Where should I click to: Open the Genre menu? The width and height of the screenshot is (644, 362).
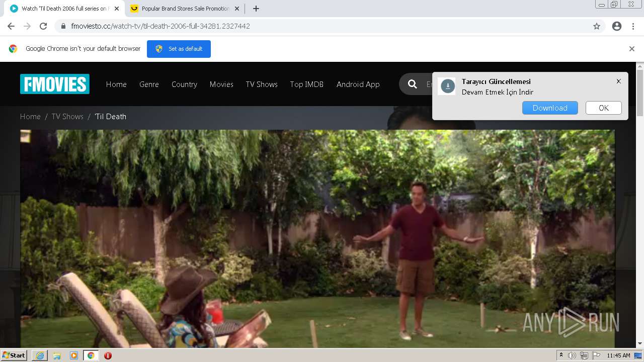[149, 84]
